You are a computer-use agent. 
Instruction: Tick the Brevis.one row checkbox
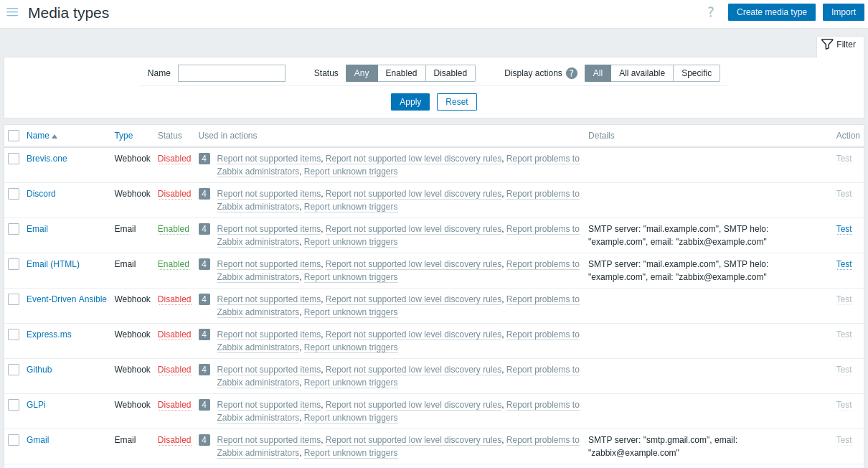(14, 159)
